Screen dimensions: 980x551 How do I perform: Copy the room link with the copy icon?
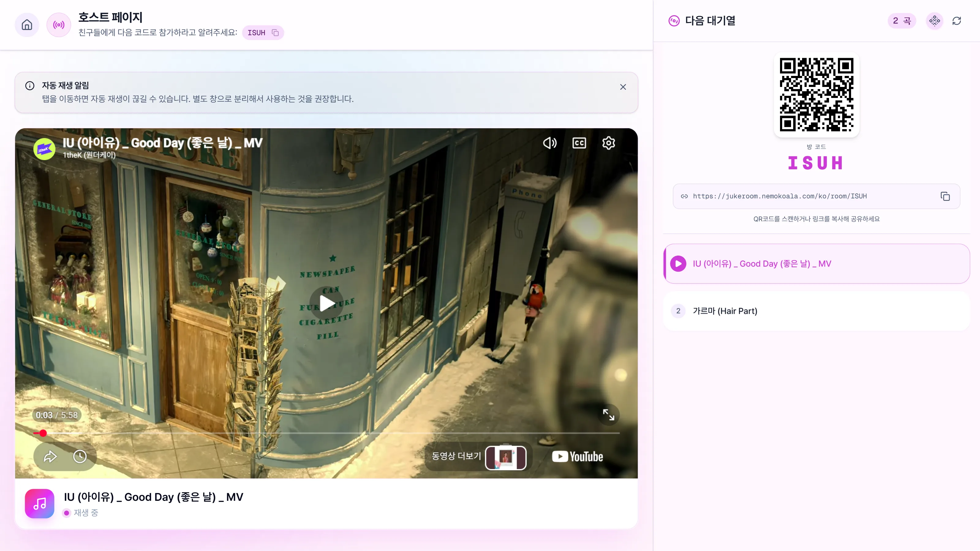[x=945, y=196]
